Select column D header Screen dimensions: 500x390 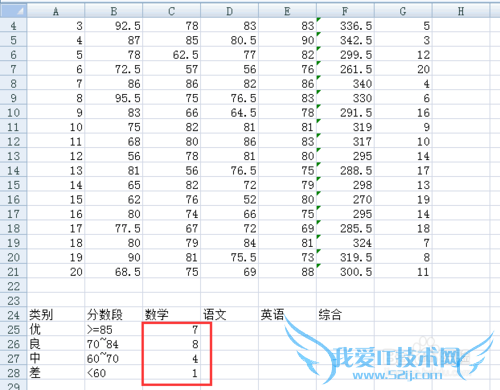229,11
